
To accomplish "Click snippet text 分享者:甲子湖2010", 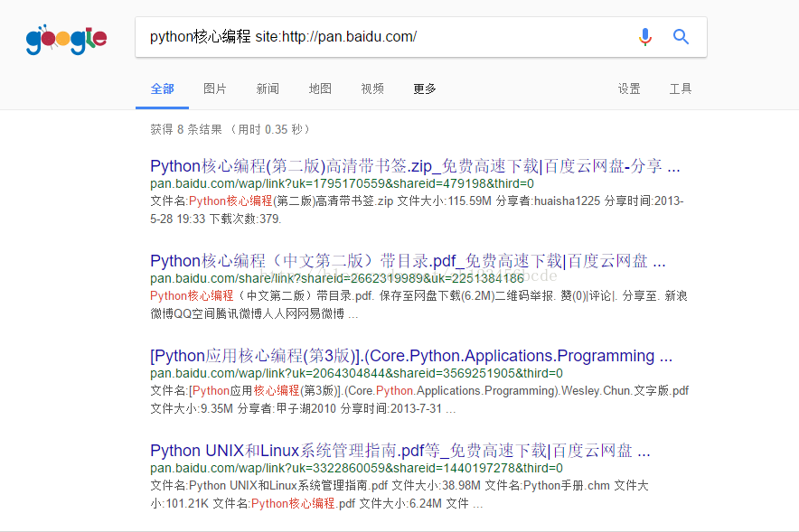I will pyautogui.click(x=287, y=408).
